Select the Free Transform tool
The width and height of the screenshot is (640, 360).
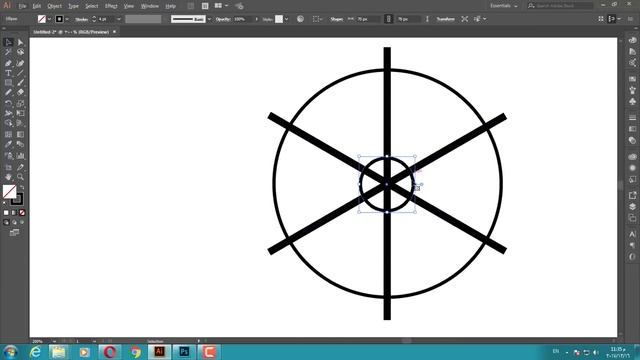(x=20, y=113)
